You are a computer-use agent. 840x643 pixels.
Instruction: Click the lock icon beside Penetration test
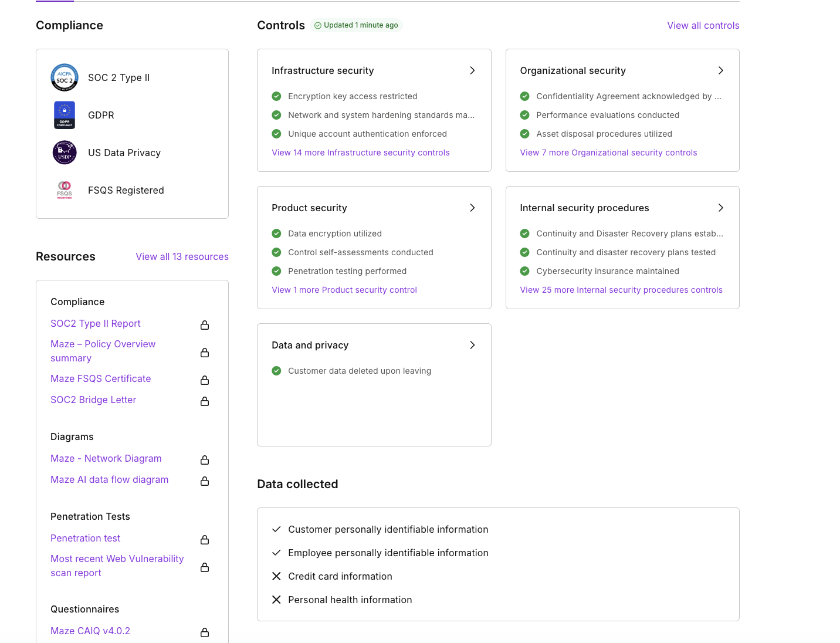205,539
